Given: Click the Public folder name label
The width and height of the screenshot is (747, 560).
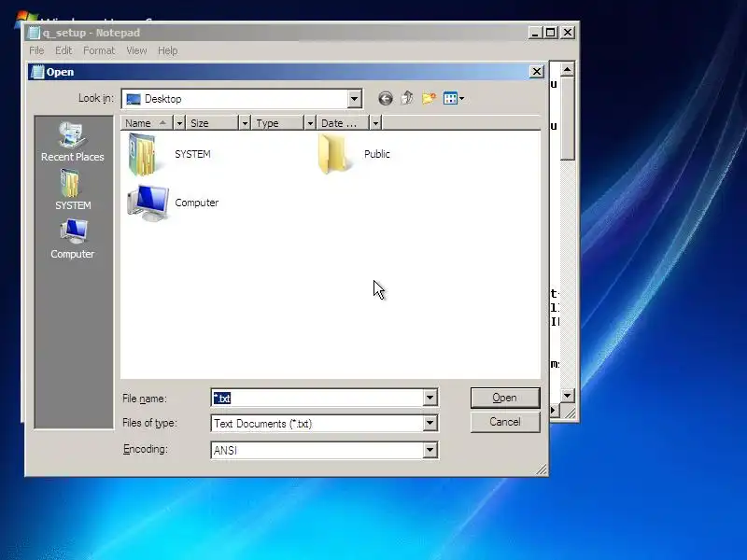Looking at the screenshot, I should coord(377,154).
